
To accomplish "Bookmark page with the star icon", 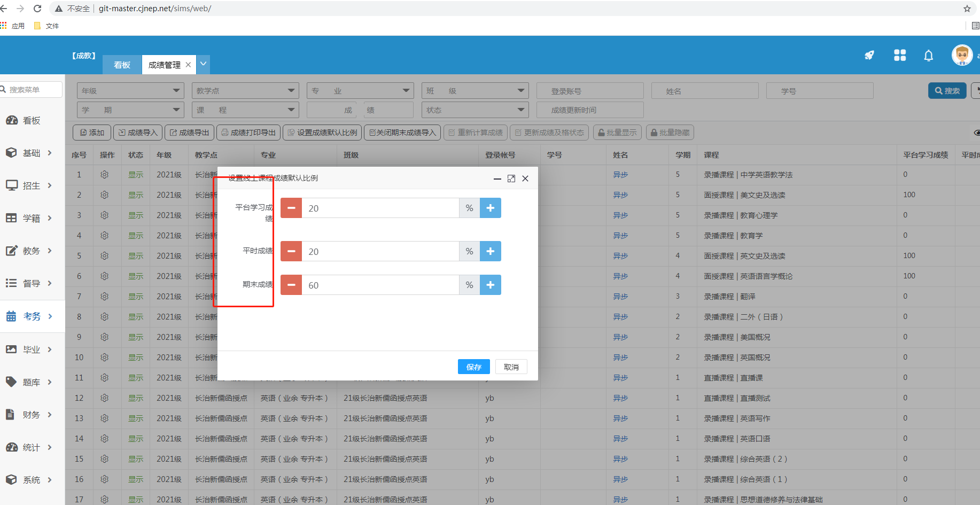I will coord(967,9).
